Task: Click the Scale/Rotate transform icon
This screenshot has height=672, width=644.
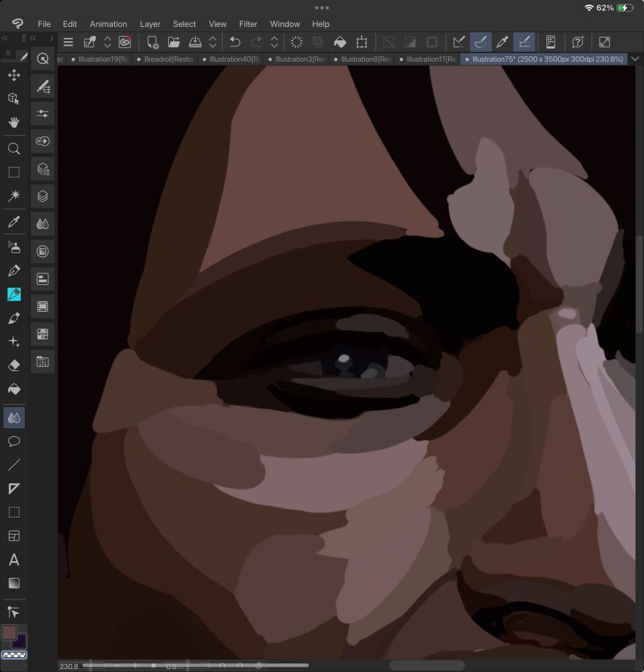Action: point(362,42)
